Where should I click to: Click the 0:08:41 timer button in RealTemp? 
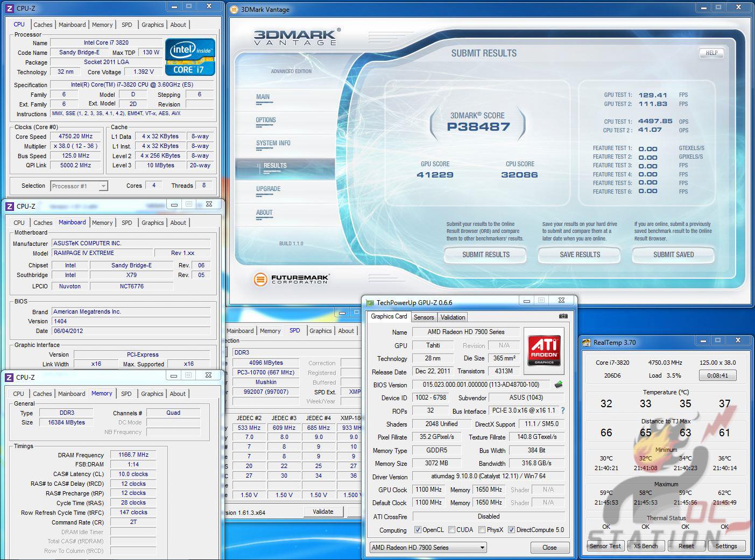click(717, 375)
